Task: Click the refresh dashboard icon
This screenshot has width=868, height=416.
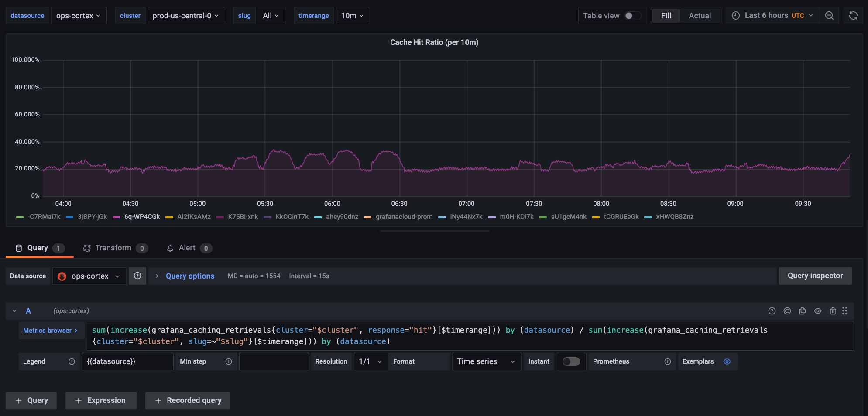Action: 853,16
